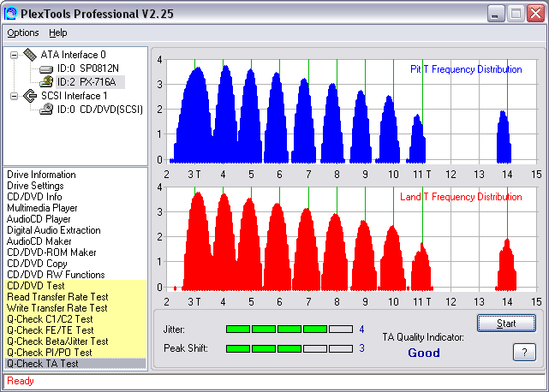The width and height of the screenshot is (549, 392).
Task: Click the red 14T land distribution peak
Action: 506,265
